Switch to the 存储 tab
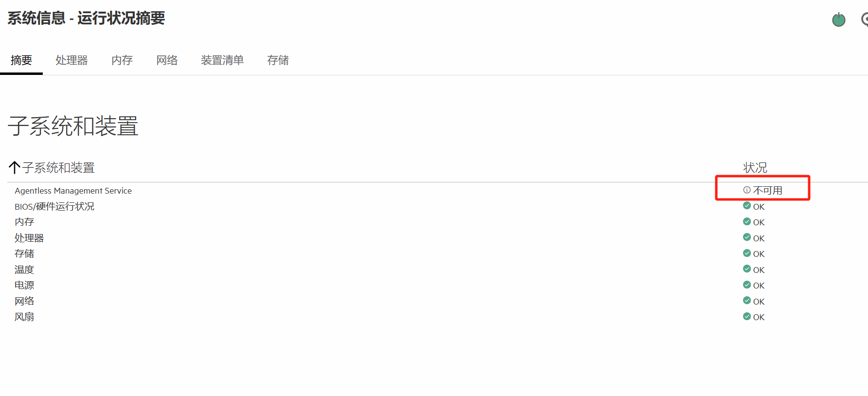This screenshot has height=396, width=868. click(278, 60)
